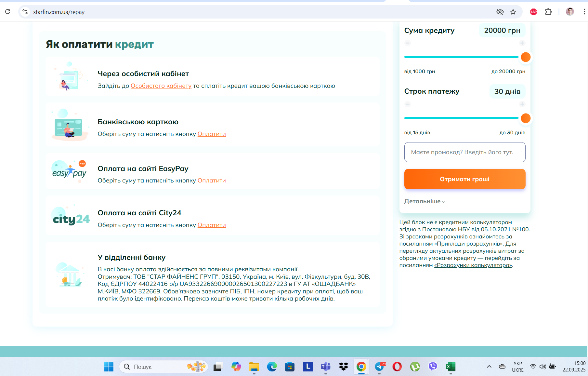Image resolution: width=588 pixels, height=376 pixels.
Task: Click the payment term slider handle
Action: pyautogui.click(x=526, y=118)
